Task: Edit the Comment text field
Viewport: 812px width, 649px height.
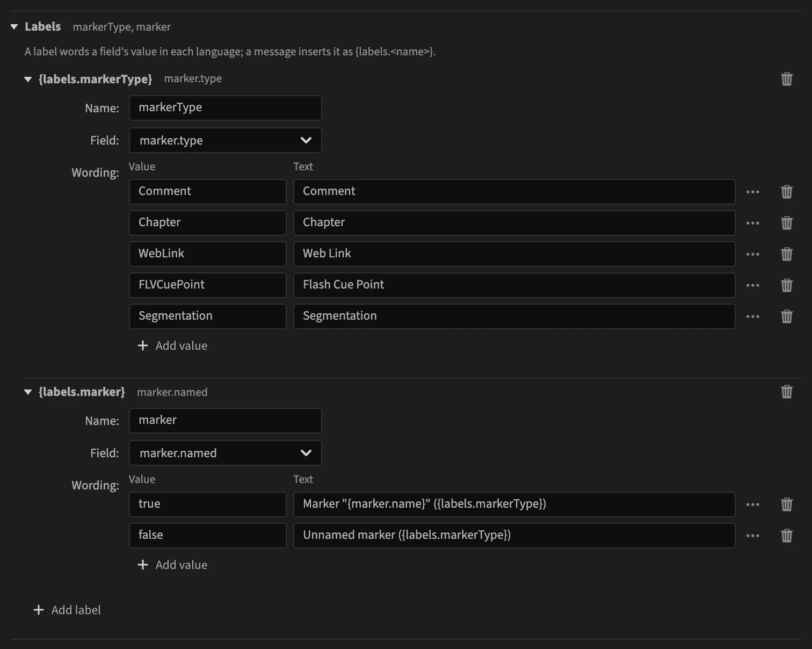Action: click(x=514, y=192)
